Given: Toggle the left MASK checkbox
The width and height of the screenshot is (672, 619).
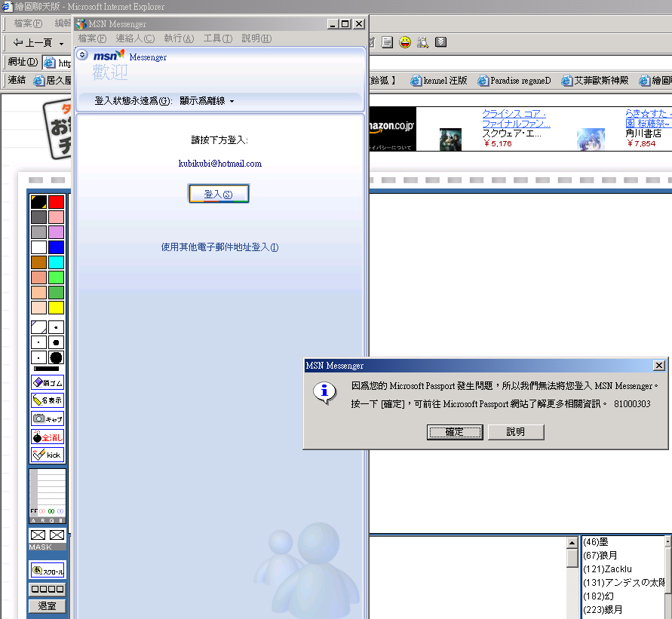Looking at the screenshot, I should [x=38, y=535].
